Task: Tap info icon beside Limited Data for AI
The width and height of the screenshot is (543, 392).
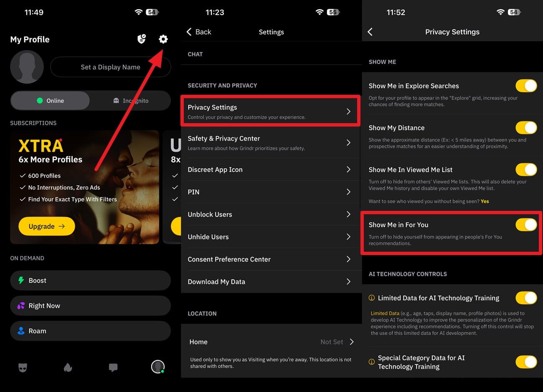Action: coord(371,298)
